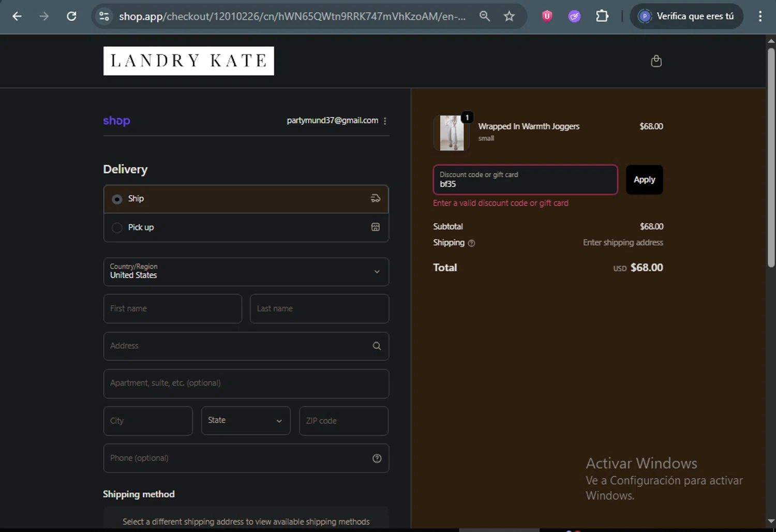The height and width of the screenshot is (532, 776).
Task: Open Extensions puzzle menu
Action: click(602, 16)
